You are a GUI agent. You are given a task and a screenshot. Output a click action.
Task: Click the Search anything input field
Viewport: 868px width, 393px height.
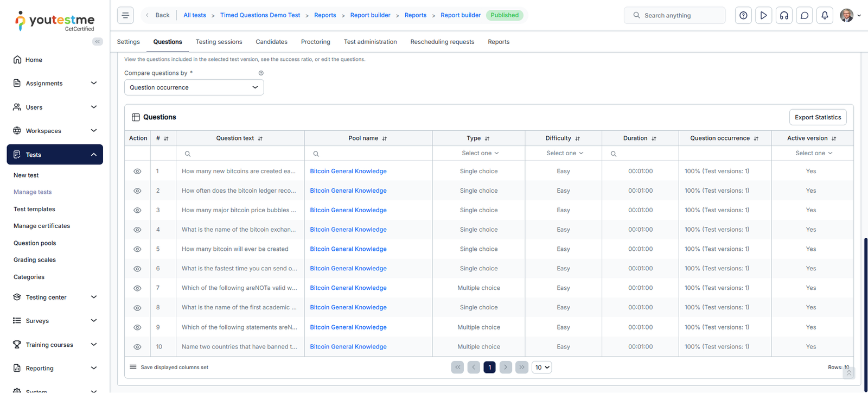[x=681, y=16]
